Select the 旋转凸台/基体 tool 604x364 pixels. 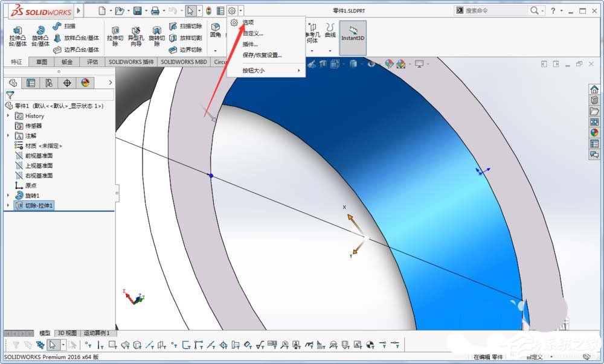coord(40,35)
